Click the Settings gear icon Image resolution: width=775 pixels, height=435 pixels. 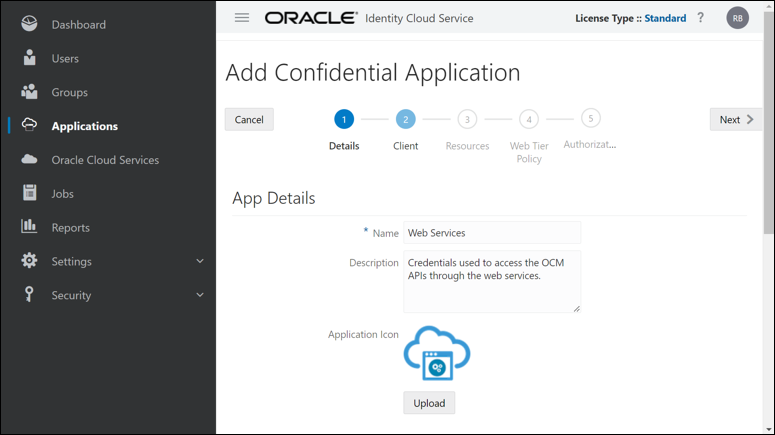point(29,261)
